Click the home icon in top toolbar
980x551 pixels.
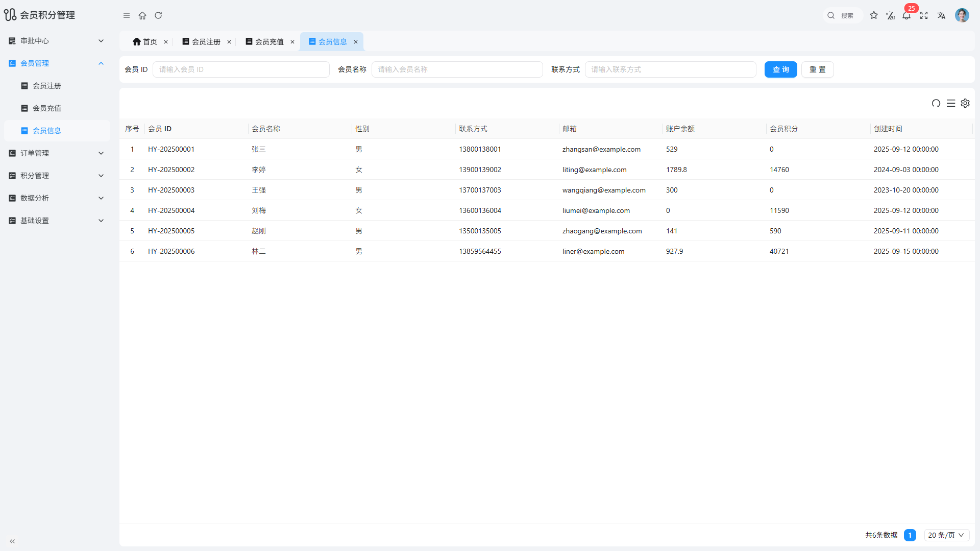click(x=142, y=15)
